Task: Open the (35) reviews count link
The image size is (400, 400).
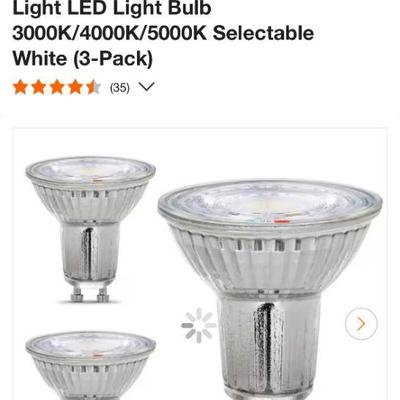Action: pos(120,88)
